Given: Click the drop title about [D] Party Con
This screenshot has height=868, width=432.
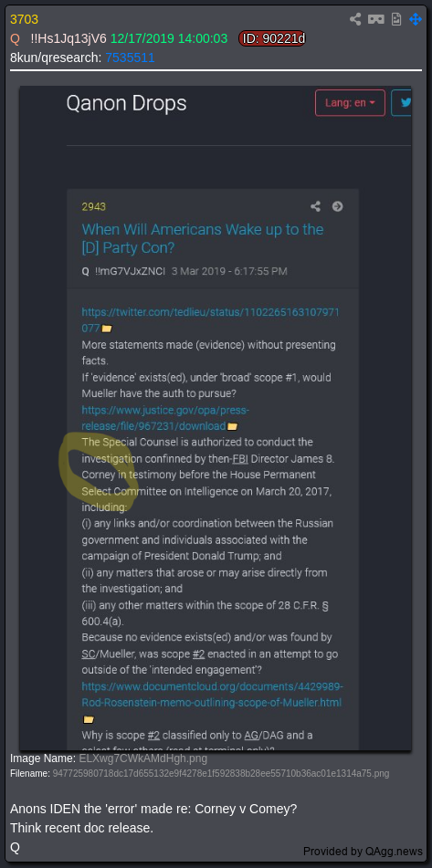Looking at the screenshot, I should 203,238.
